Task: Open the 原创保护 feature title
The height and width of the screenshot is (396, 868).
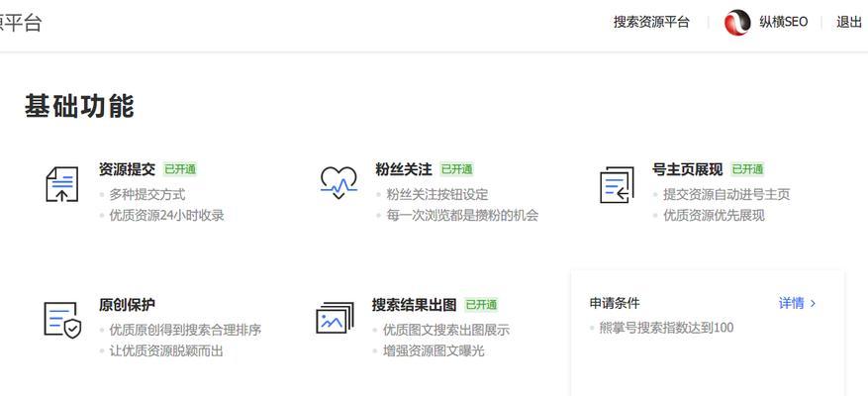Action: coord(128,305)
